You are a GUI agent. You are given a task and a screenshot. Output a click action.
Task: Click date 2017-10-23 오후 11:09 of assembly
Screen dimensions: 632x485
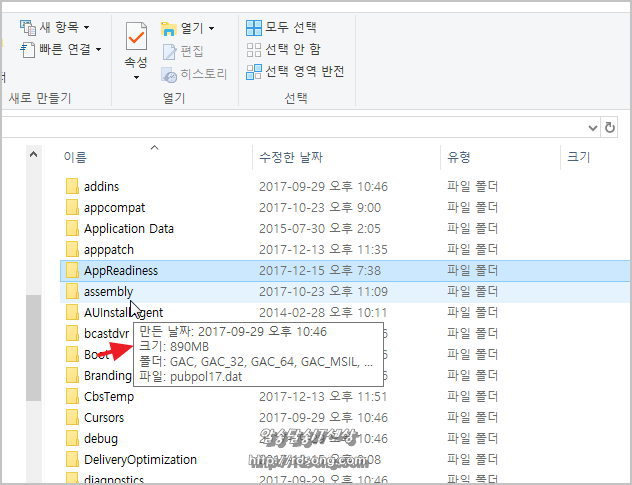click(x=323, y=291)
